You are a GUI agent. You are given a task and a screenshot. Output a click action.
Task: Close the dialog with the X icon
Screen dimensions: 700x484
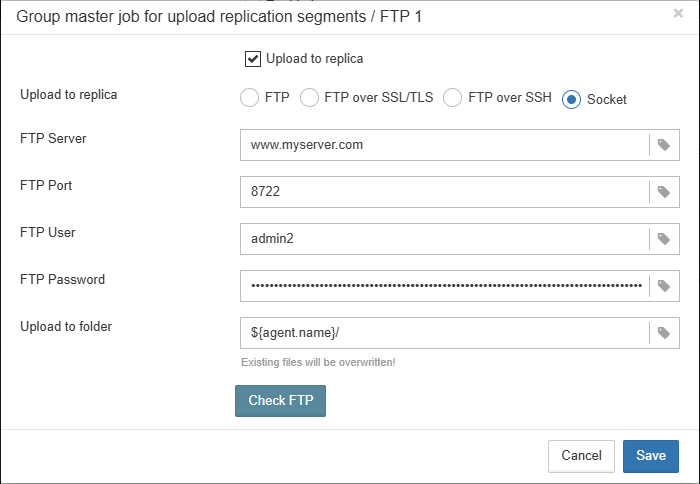click(x=678, y=14)
